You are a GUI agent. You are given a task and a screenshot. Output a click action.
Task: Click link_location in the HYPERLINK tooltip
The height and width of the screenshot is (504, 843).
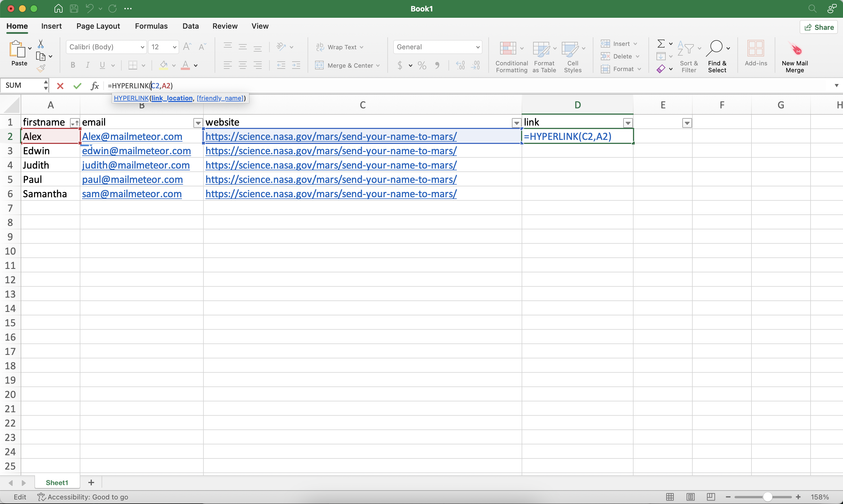coord(172,98)
